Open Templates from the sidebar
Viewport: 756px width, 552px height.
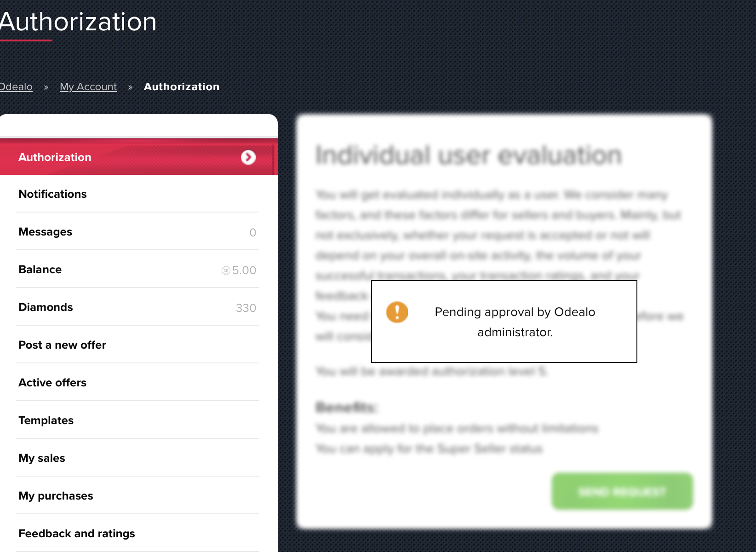click(137, 420)
